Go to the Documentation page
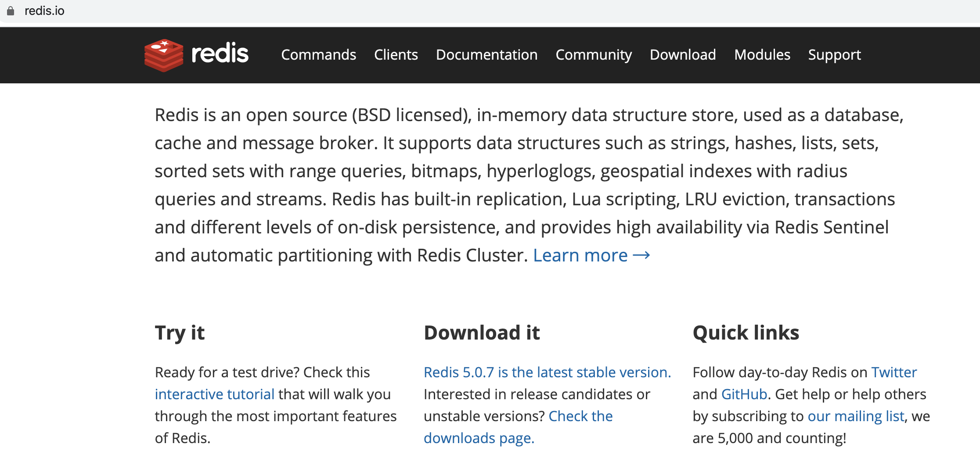 [x=486, y=55]
